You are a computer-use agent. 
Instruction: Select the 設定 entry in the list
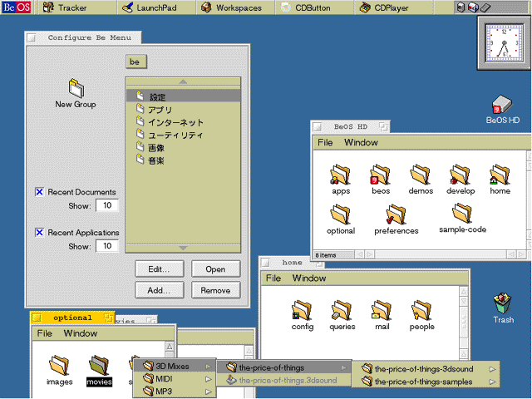tap(183, 96)
